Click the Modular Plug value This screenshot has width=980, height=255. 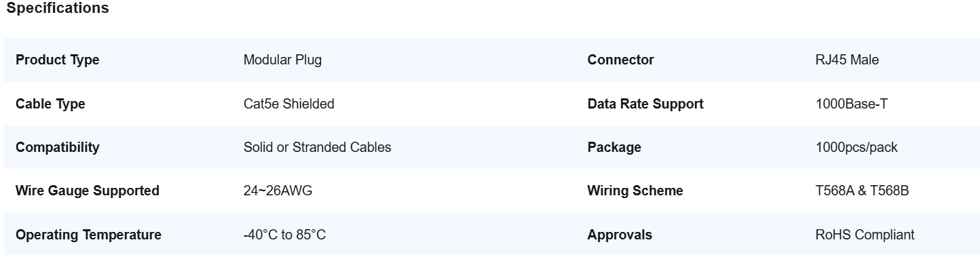pyautogui.click(x=282, y=60)
